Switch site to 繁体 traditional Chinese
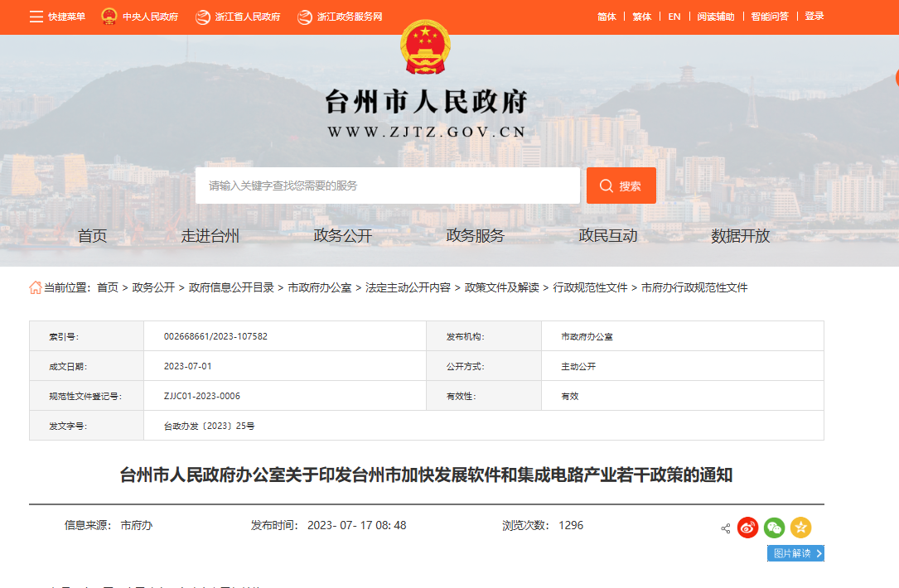899x588 pixels. (x=640, y=16)
